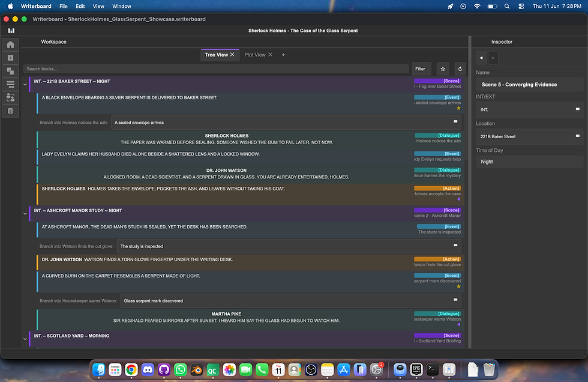
Task: Open Spotlight search in menu bar
Action: coord(507,7)
